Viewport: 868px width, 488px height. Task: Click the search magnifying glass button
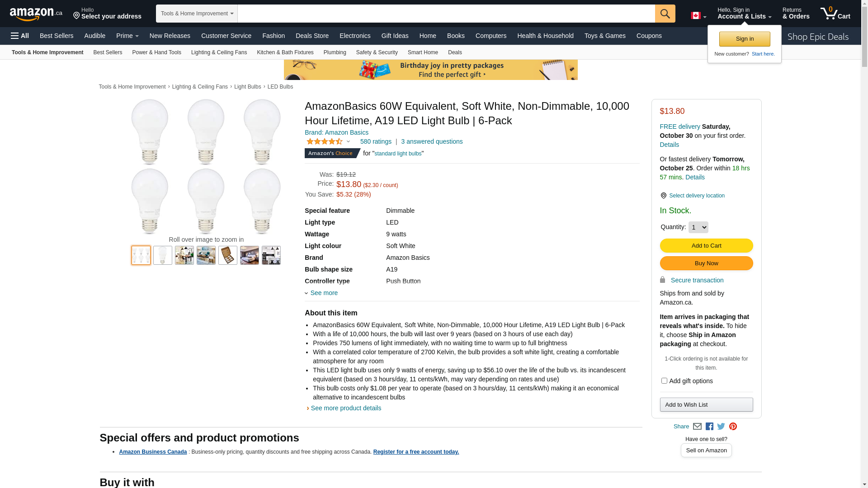(x=665, y=14)
